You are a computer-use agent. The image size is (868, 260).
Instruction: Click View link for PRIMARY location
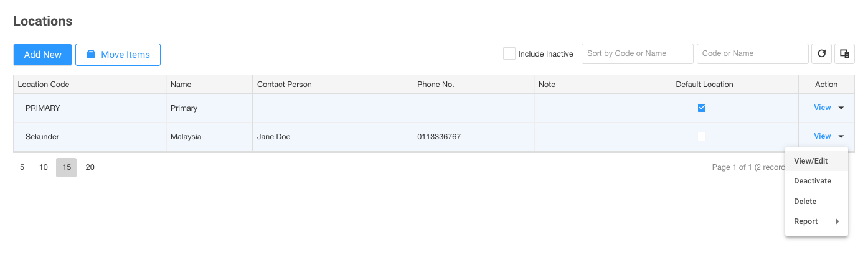pos(822,108)
